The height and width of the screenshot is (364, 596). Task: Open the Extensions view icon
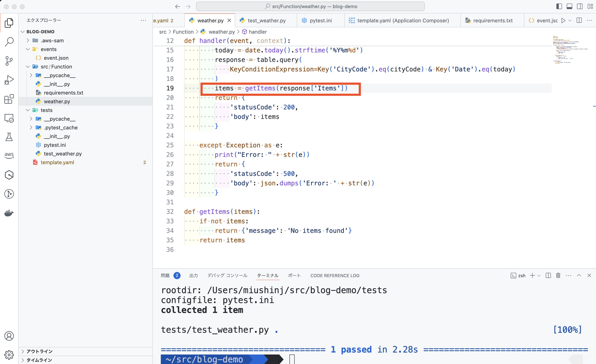[9, 99]
